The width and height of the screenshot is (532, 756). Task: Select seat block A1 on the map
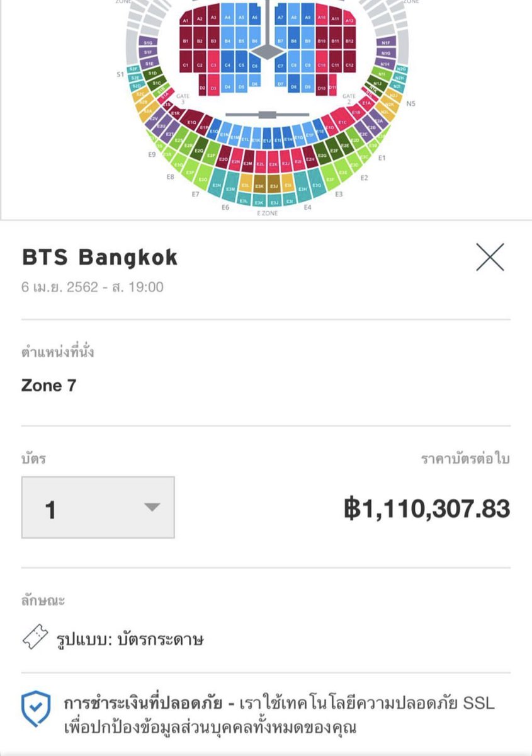[186, 19]
